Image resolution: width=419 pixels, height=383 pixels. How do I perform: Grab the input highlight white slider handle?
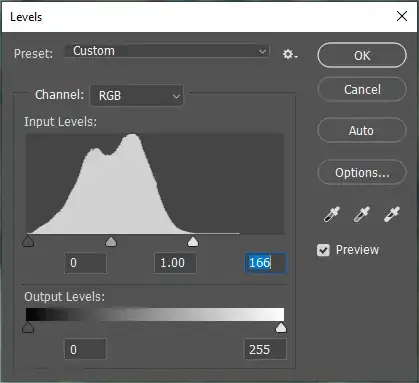pos(193,242)
